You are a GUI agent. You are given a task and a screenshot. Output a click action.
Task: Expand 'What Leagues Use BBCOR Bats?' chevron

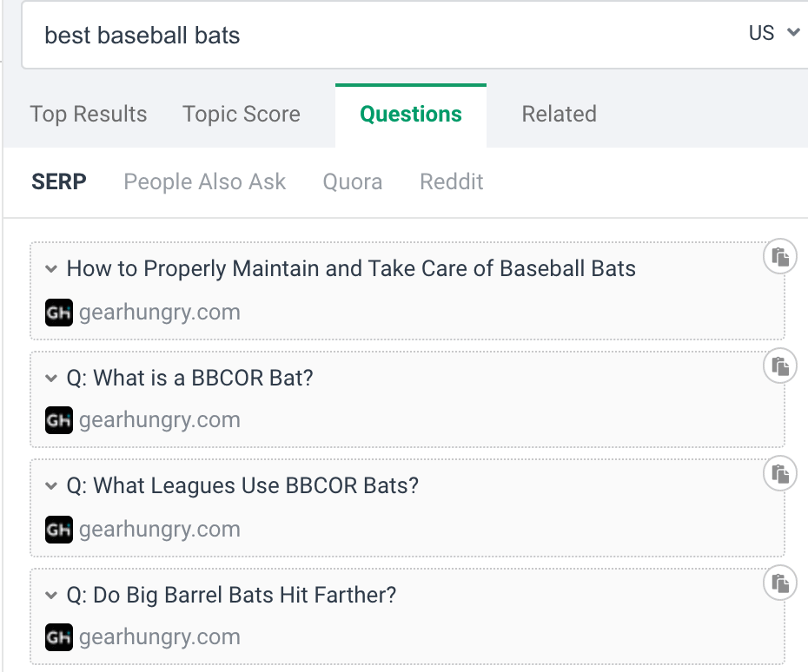pos(51,486)
